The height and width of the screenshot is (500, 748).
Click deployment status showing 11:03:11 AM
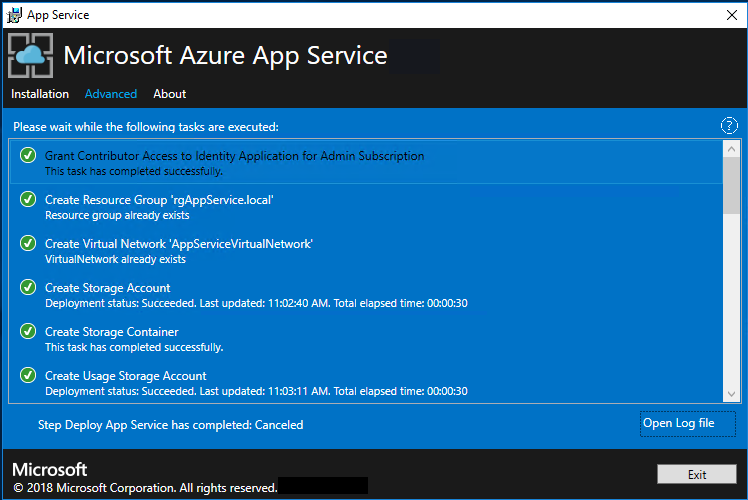click(256, 391)
